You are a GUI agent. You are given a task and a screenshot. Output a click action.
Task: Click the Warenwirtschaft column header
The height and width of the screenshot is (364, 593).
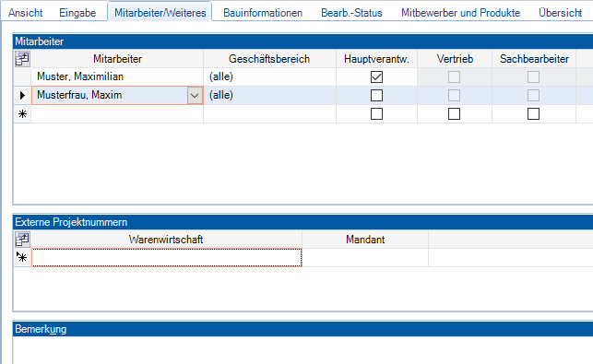166,240
